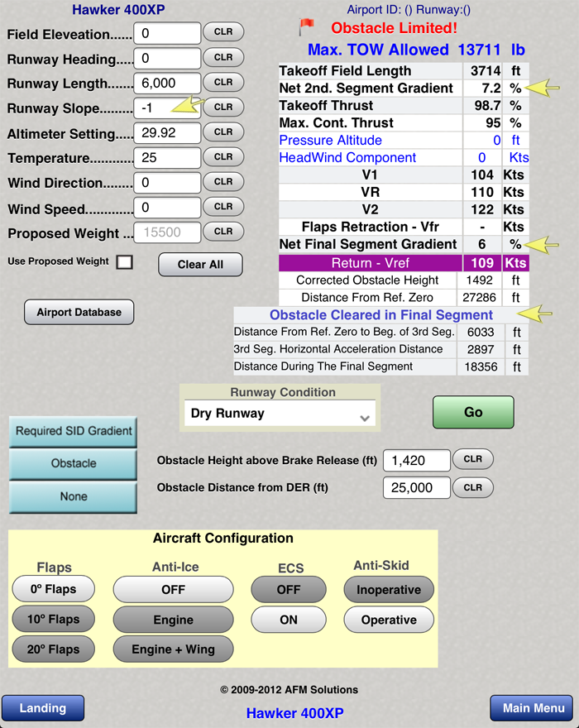Click the Takeoff Thrust value 98.7
This screenshot has height=728, width=579.
pyautogui.click(x=487, y=105)
